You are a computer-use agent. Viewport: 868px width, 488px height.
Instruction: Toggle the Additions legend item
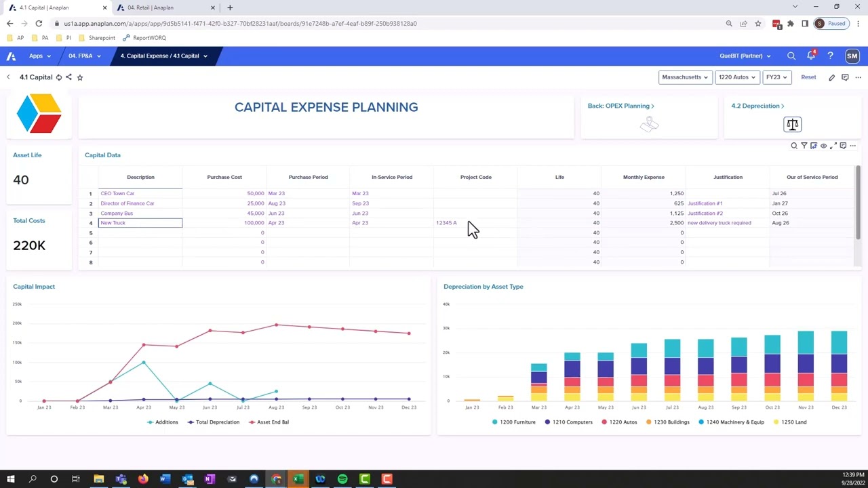click(163, 422)
